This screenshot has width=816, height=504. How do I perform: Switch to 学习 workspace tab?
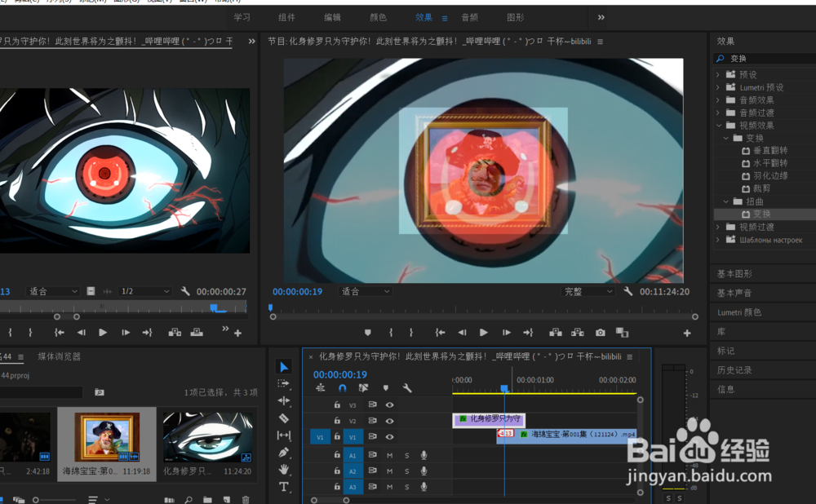242,17
